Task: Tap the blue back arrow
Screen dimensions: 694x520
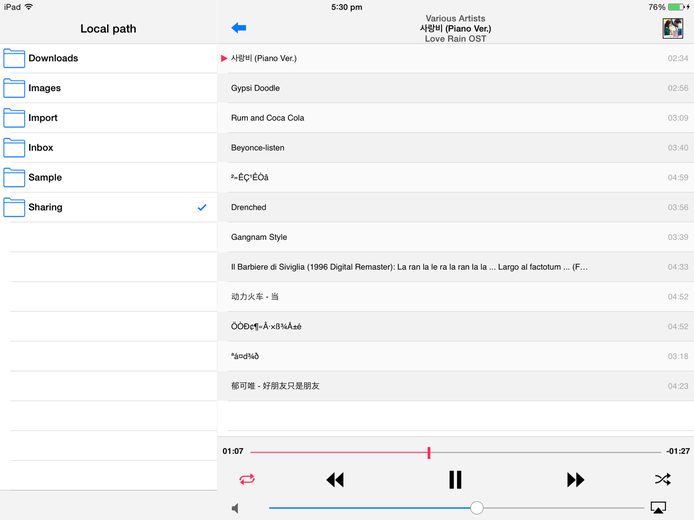Action: tap(239, 28)
